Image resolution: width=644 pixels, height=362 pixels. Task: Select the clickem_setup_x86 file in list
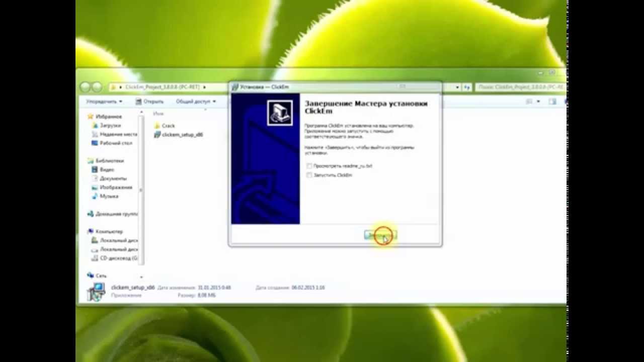pyautogui.click(x=178, y=135)
